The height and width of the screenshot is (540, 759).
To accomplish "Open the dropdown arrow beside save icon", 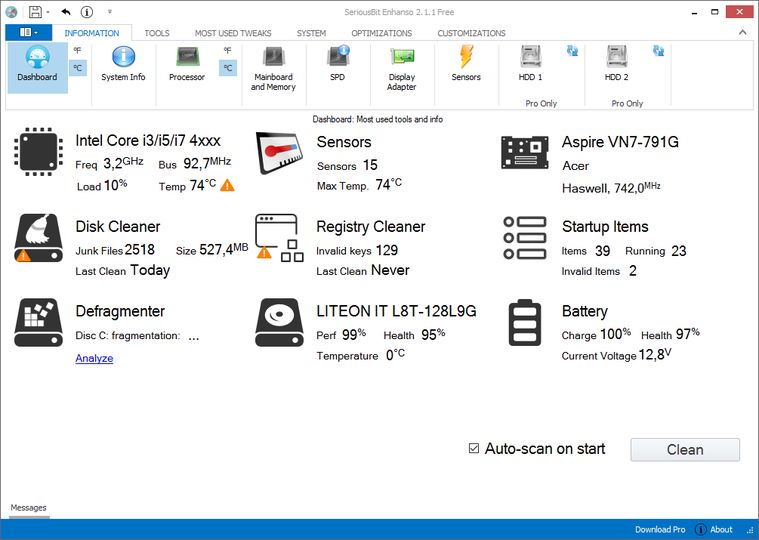I will 48,12.
